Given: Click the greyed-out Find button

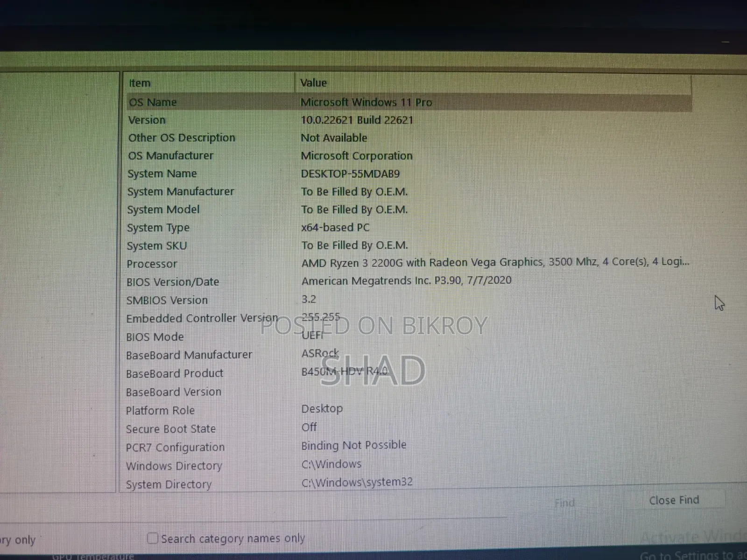Looking at the screenshot, I should [564, 503].
